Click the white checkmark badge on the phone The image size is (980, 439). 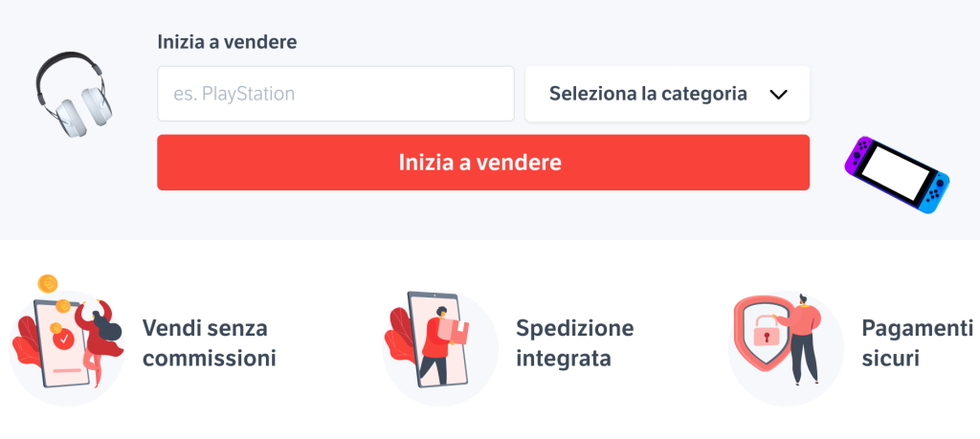click(62, 340)
